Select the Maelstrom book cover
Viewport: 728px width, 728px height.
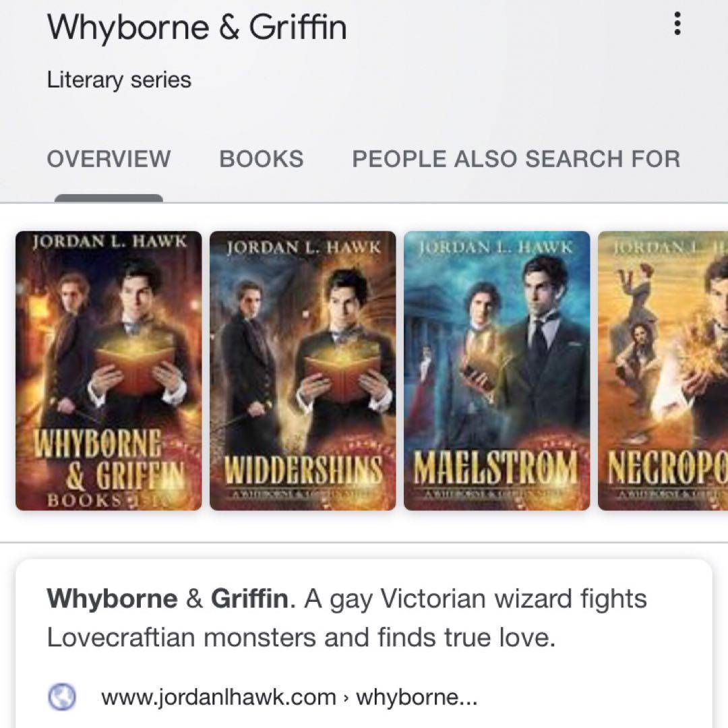pos(497,371)
